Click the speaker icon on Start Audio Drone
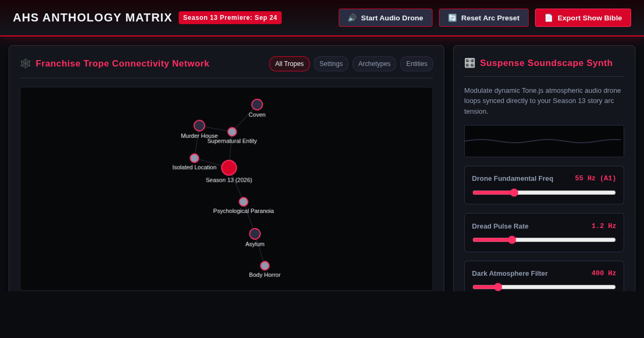 352,18
